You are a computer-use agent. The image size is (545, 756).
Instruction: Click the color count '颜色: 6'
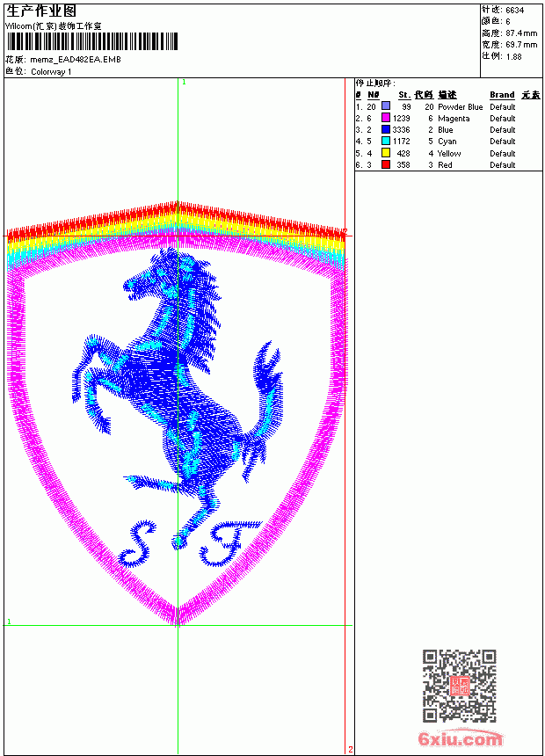[x=496, y=22]
